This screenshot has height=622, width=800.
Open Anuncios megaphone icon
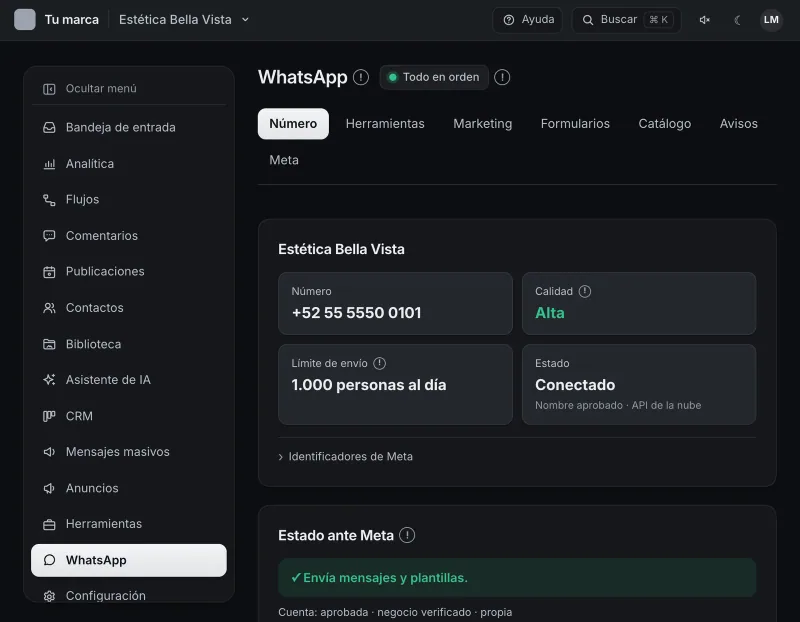coord(49,488)
